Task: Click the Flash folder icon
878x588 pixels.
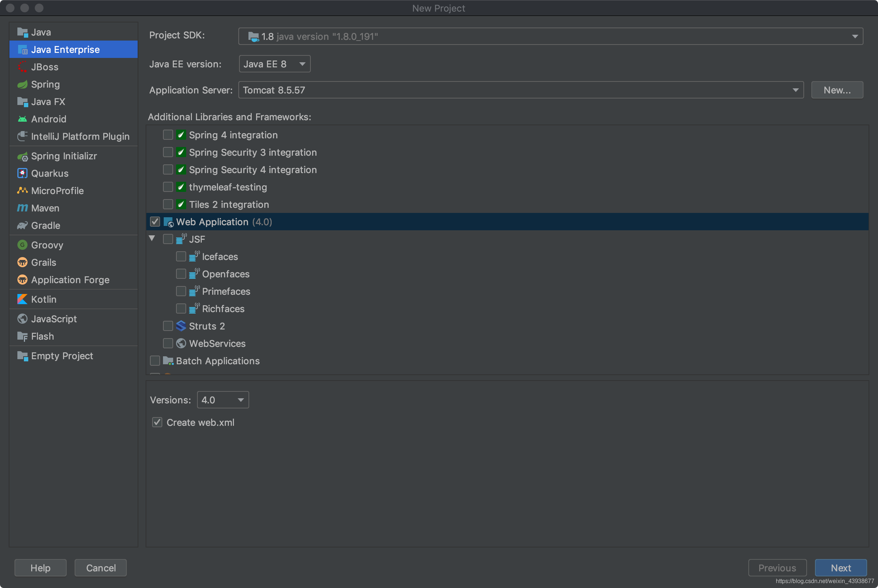Action: click(22, 337)
